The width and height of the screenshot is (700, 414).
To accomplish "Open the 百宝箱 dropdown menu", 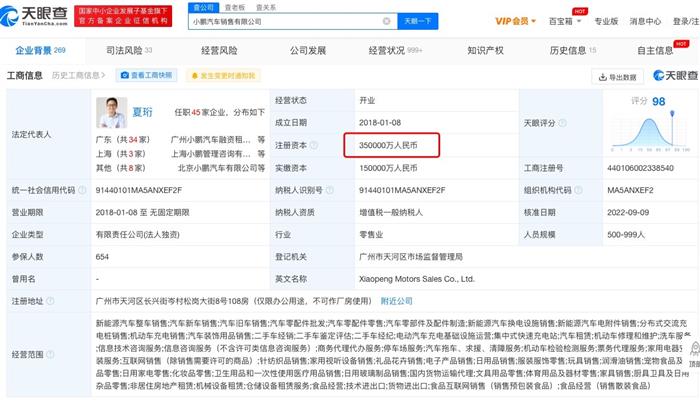I will tap(565, 21).
